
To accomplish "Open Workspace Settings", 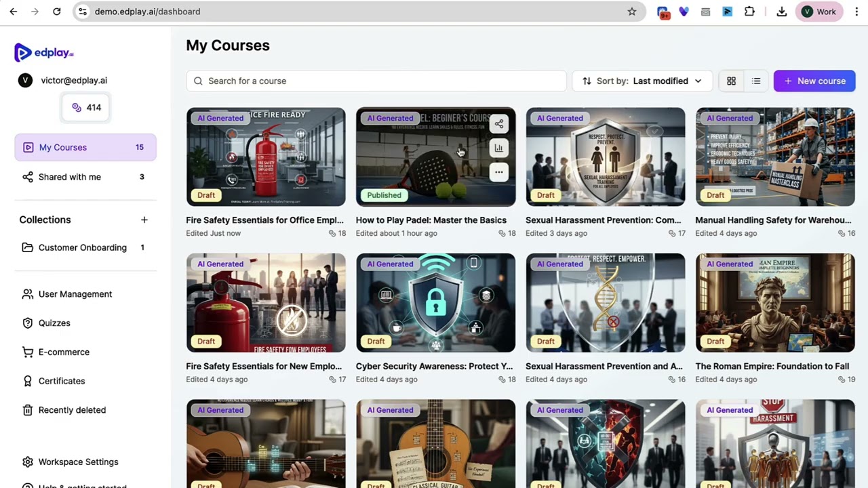I will click(x=78, y=462).
